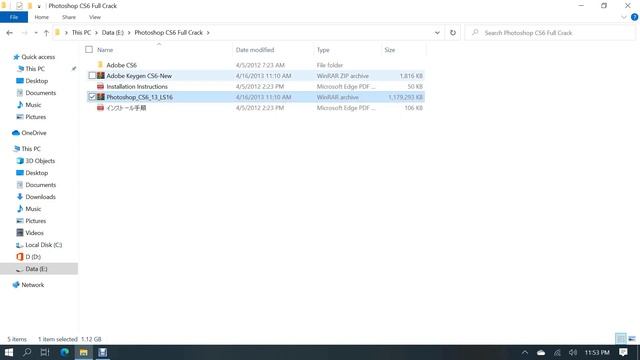Expand the address bar history dropdown

pyautogui.click(x=437, y=33)
